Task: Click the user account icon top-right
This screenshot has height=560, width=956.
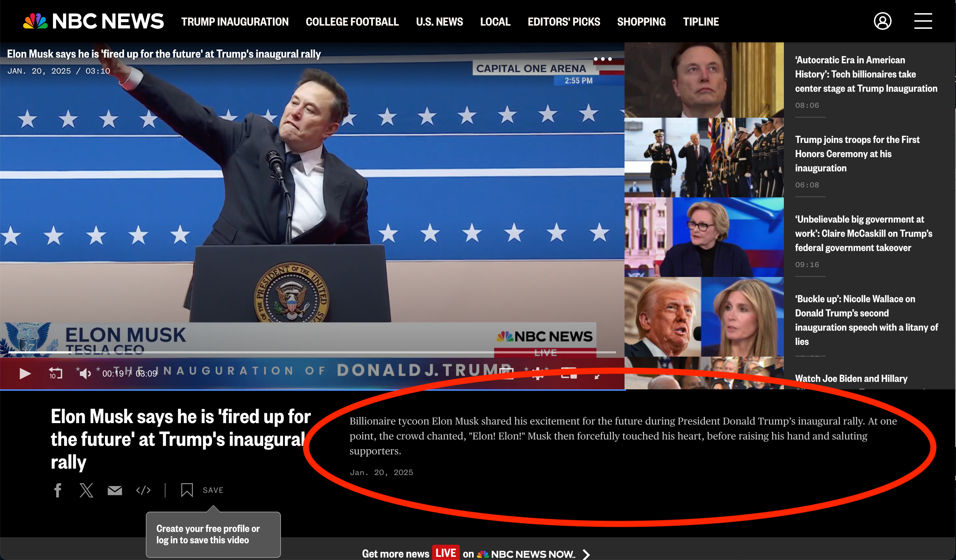Action: (x=882, y=21)
